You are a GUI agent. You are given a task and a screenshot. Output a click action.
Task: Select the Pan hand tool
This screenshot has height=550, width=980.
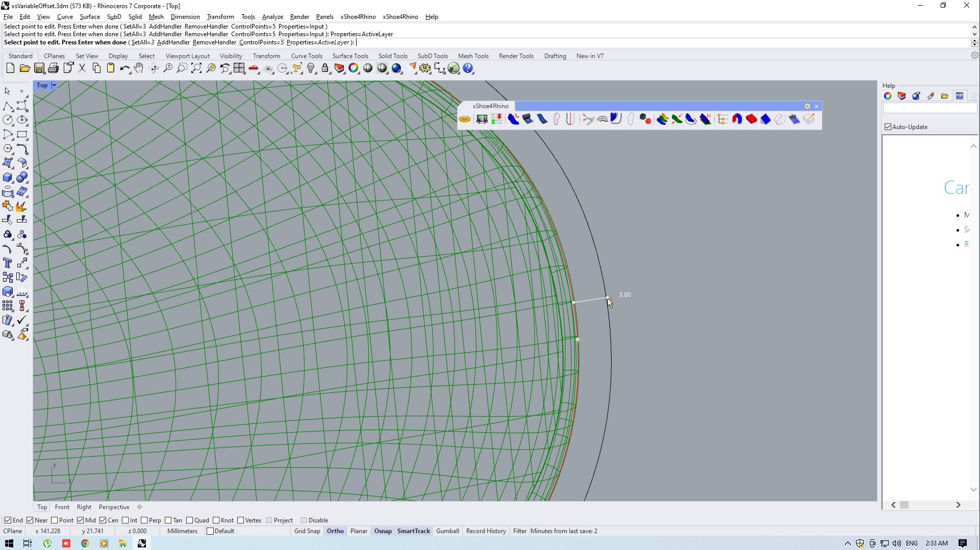pyautogui.click(x=139, y=68)
